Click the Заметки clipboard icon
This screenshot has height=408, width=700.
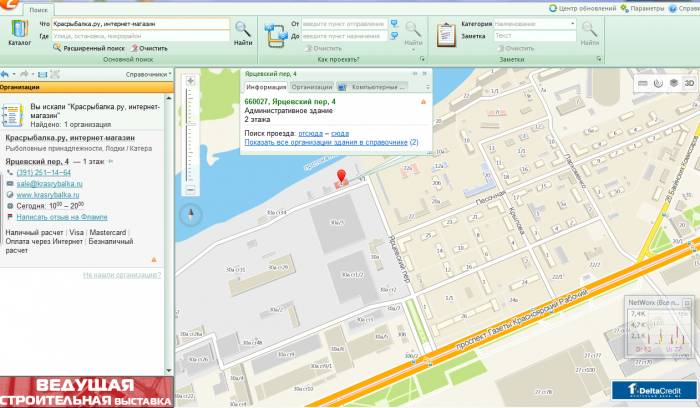[x=446, y=34]
